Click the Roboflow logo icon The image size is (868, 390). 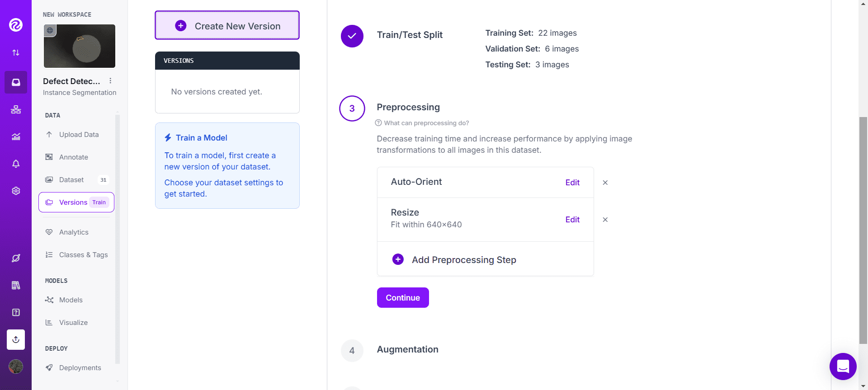tap(16, 25)
